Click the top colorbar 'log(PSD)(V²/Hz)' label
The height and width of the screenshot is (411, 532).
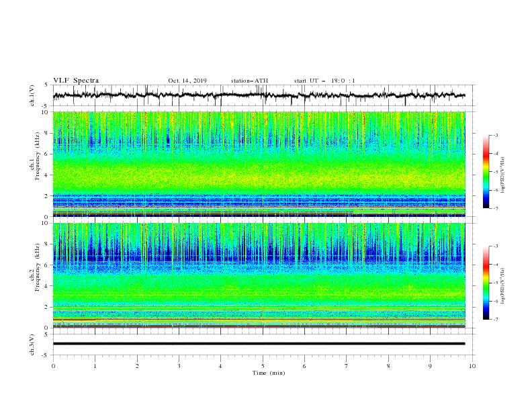(502, 175)
